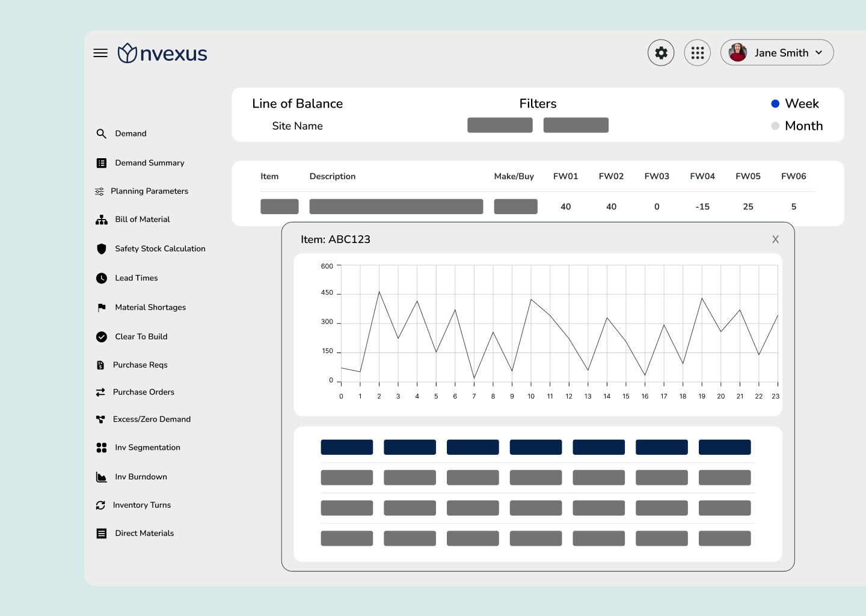Navigate to Inventory Turns
The height and width of the screenshot is (616, 866).
pos(142,505)
